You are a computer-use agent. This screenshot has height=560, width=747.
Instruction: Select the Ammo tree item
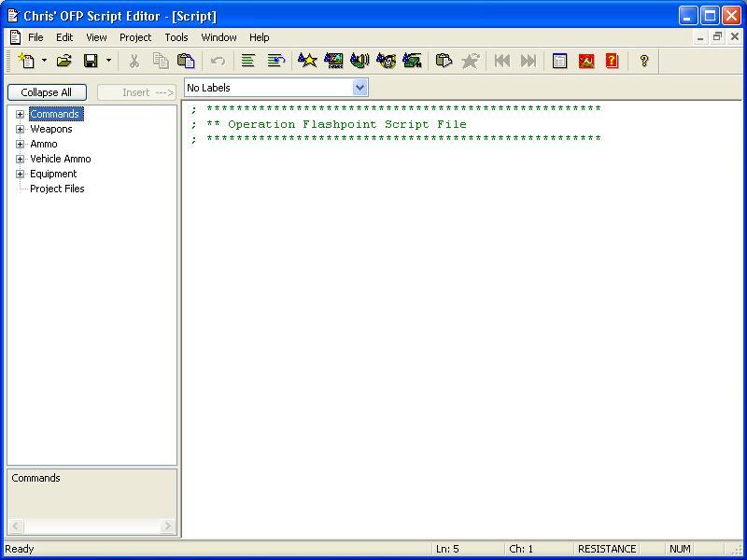(43, 144)
